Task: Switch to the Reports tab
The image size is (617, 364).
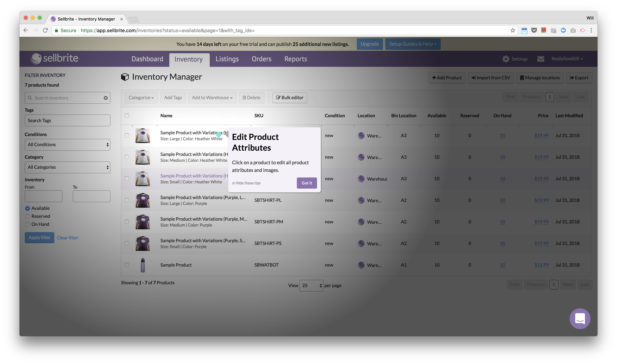Action: 296,59
